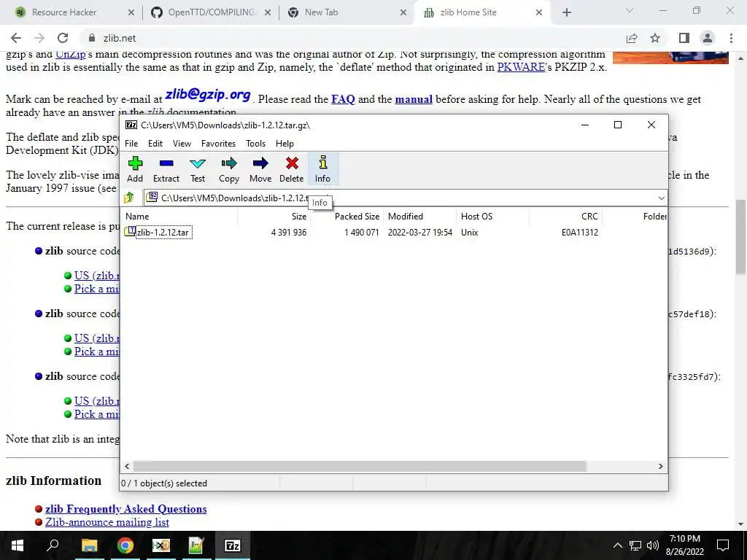This screenshot has height=560, width=747.
Task: Click the browser page vertical scrollbar
Action: tap(741, 237)
